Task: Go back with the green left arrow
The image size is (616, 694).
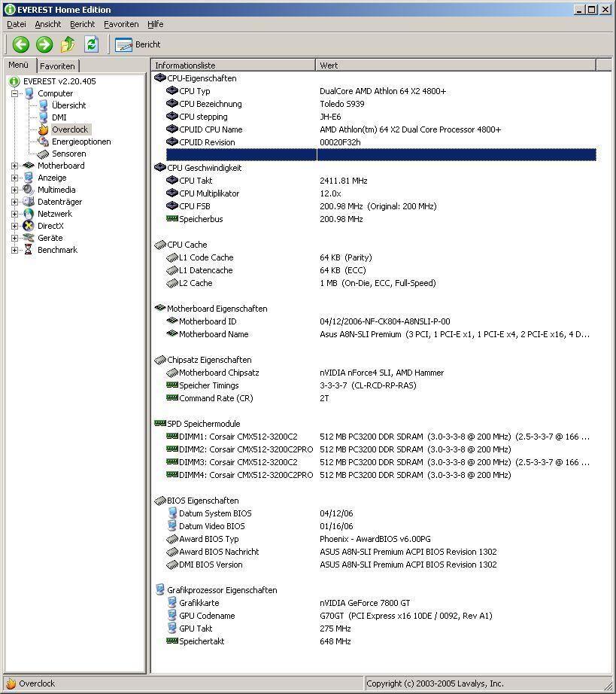Action: tap(21, 44)
